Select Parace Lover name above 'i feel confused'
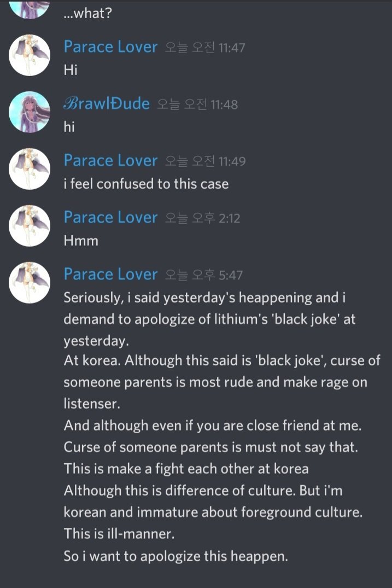 (110, 161)
